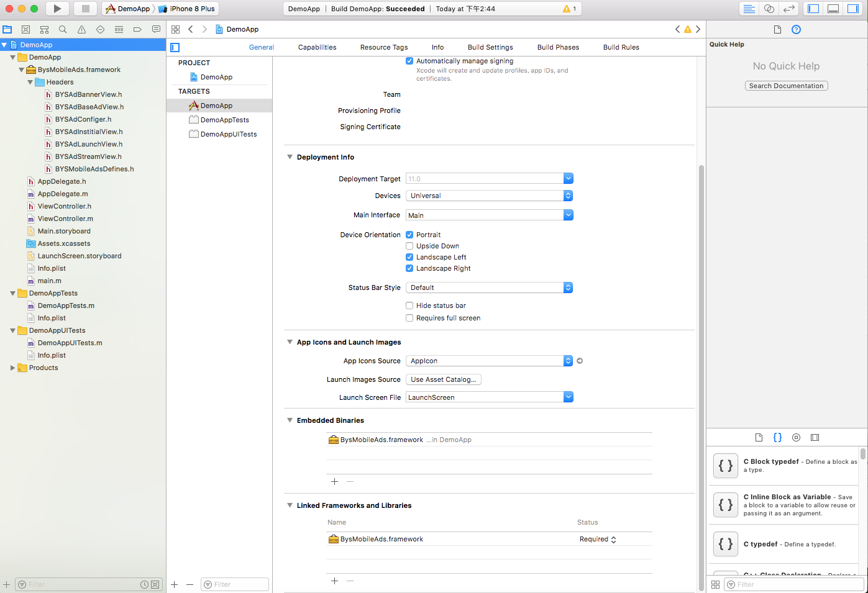Open the Report navigator
Screen dimensions: 868x593
pyautogui.click(x=156, y=29)
